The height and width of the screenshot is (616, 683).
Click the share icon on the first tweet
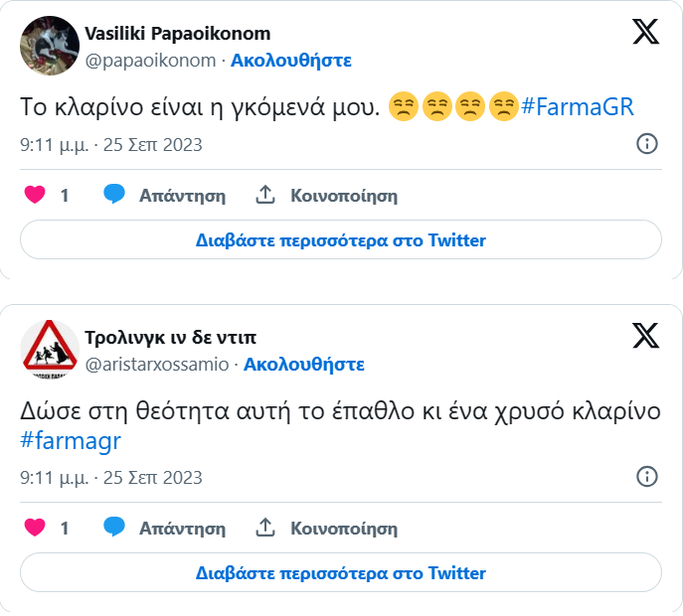265,195
